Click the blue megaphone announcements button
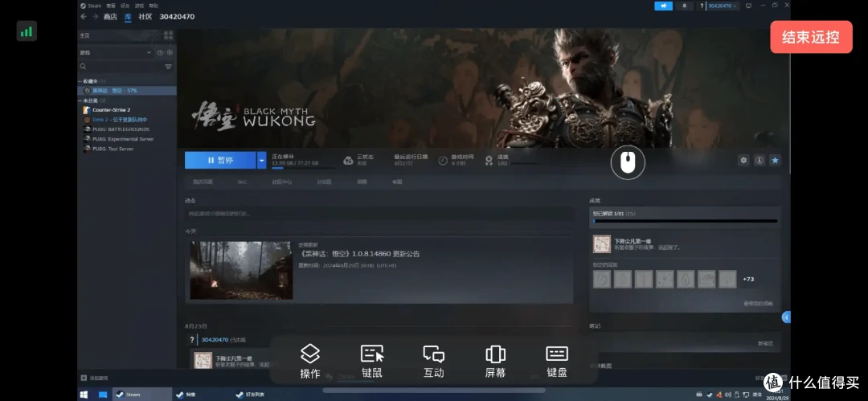Viewport: 868px width, 401px height. 663,6
